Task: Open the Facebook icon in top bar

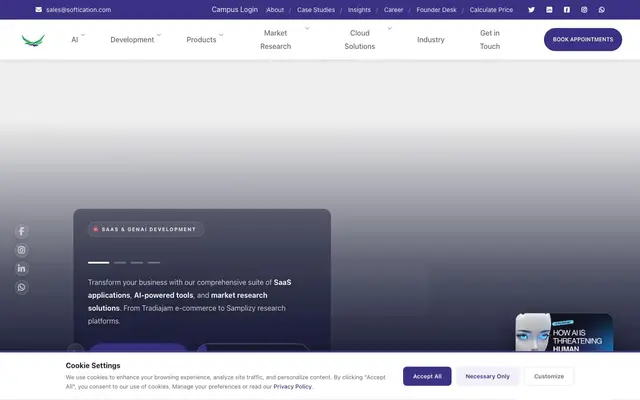Action: click(x=567, y=10)
